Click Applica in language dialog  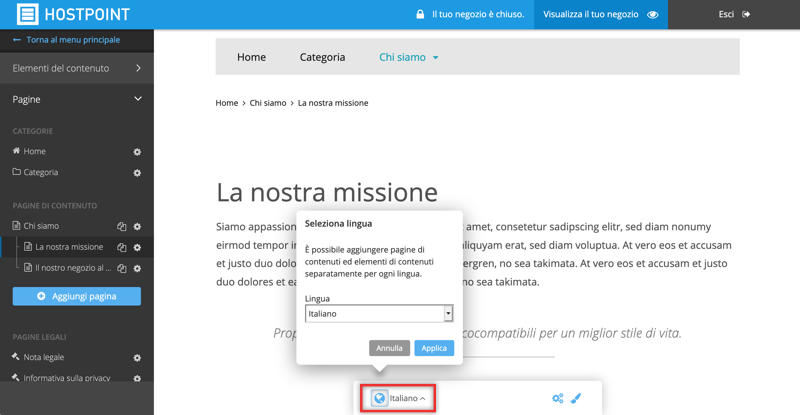pos(434,348)
